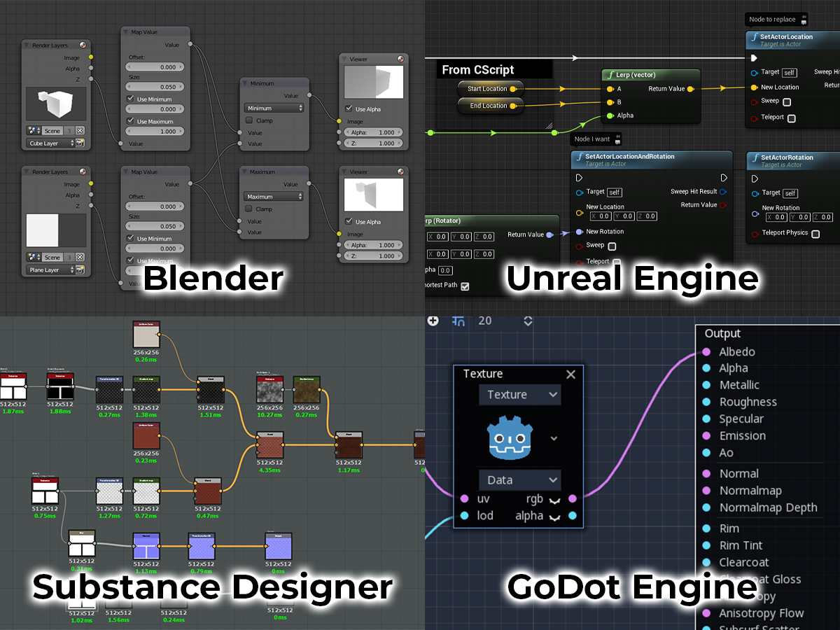Close the Texture node with its X

point(570,374)
